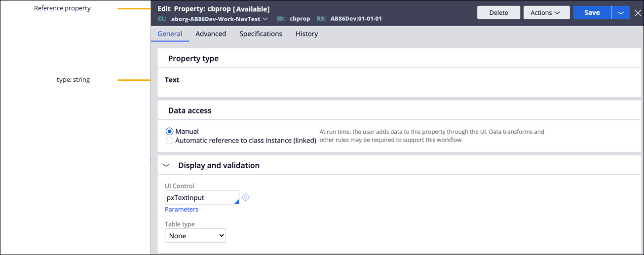Collapse the Display and validation section
Screen dimensions: 644x255
click(166, 166)
